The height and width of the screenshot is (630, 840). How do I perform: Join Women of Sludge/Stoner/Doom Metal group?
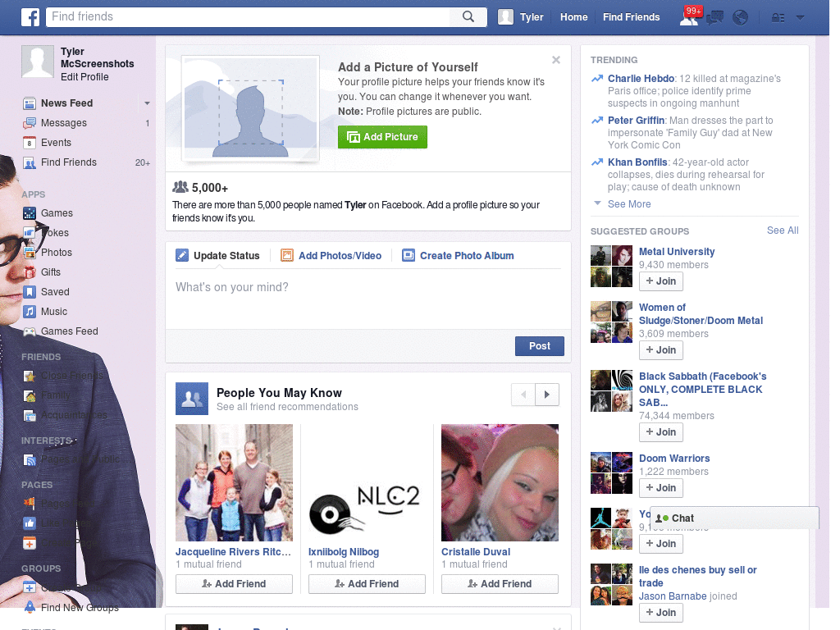(x=661, y=350)
